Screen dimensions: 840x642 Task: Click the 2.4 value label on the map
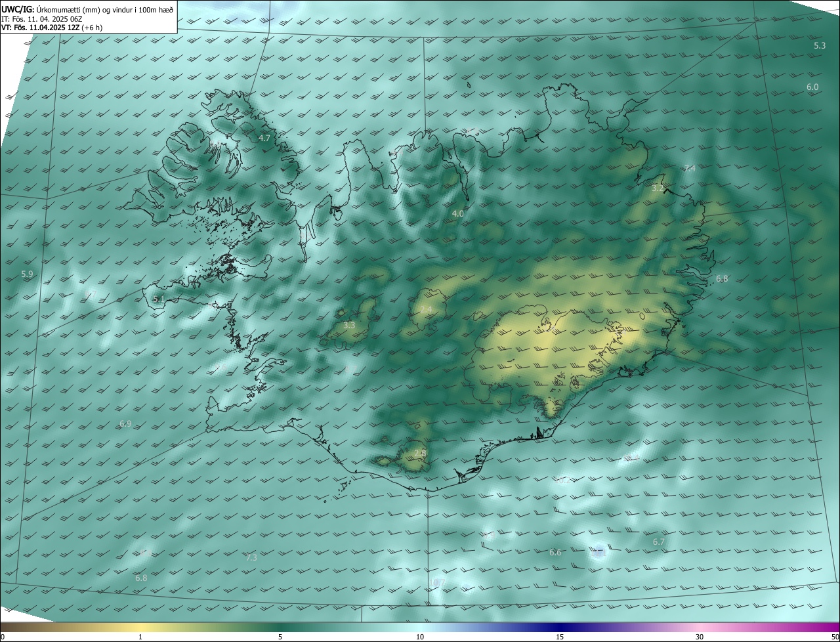point(426,309)
